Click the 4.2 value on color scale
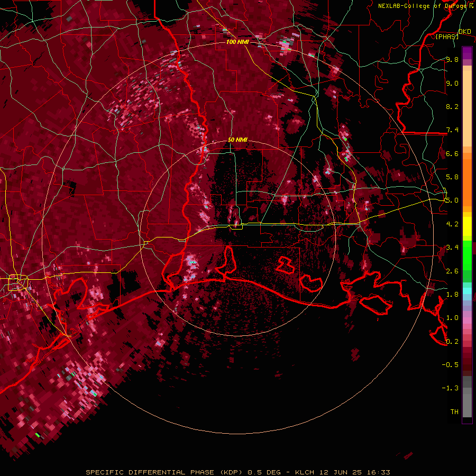Screen dimensions: 476x476 tap(452, 224)
